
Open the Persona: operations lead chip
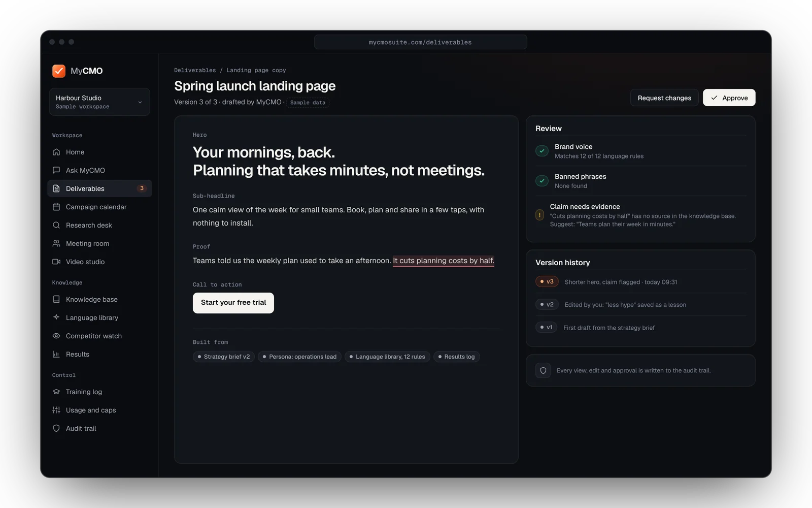point(300,357)
